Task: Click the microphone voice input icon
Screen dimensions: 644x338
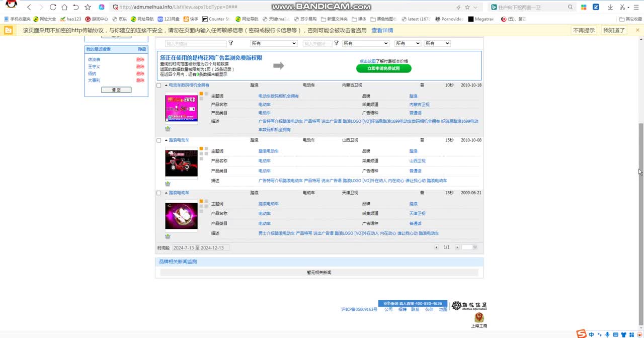Action: [607, 334]
